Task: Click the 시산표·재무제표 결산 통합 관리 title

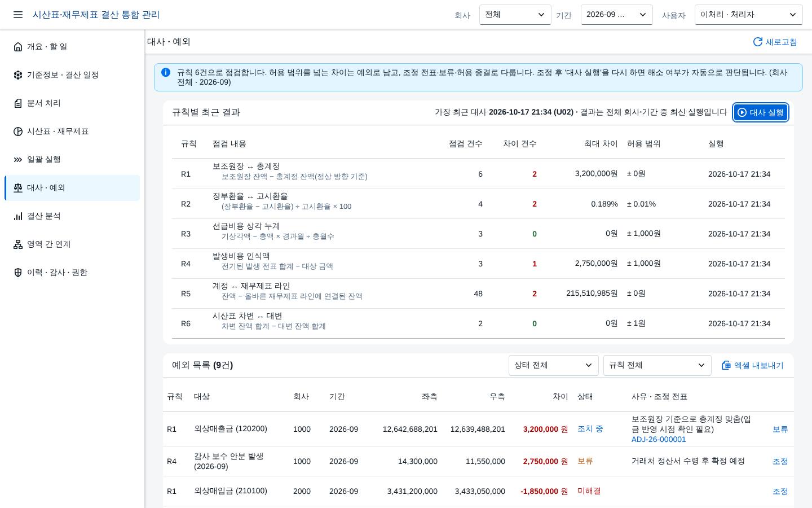Action: (96, 15)
